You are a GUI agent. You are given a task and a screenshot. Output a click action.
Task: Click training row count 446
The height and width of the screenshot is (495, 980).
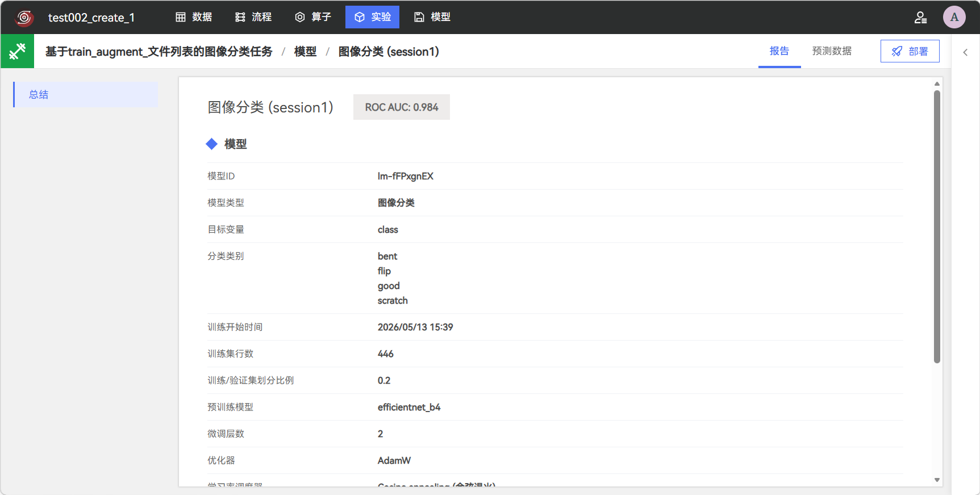click(x=386, y=354)
